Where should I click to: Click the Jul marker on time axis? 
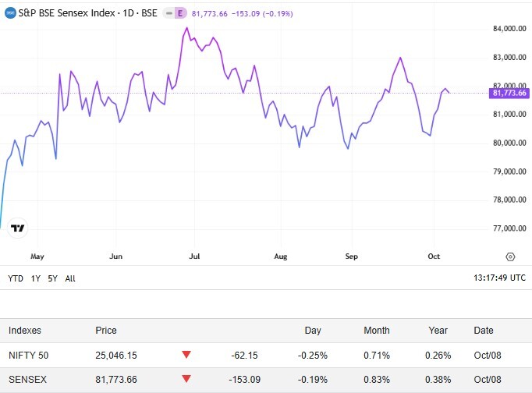click(x=195, y=256)
